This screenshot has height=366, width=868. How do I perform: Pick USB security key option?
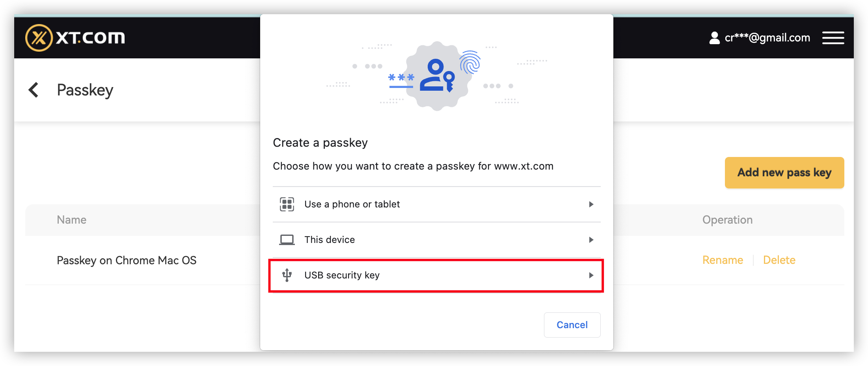(x=342, y=275)
